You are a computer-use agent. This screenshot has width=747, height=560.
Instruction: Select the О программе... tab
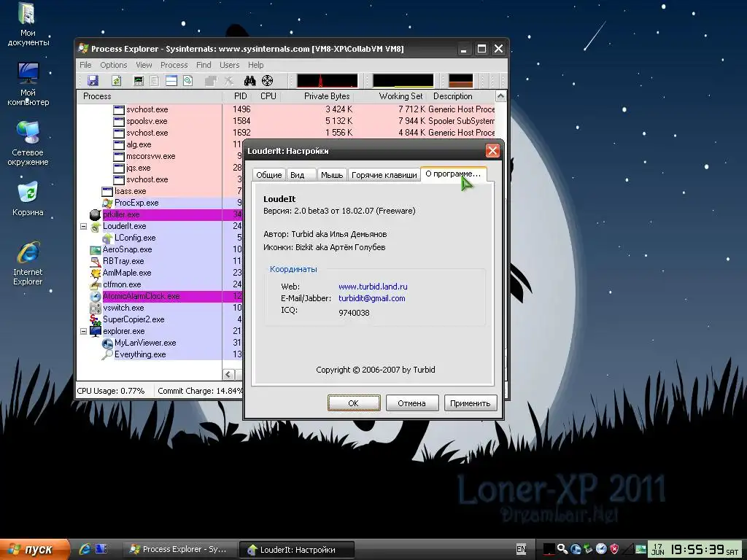pos(453,174)
